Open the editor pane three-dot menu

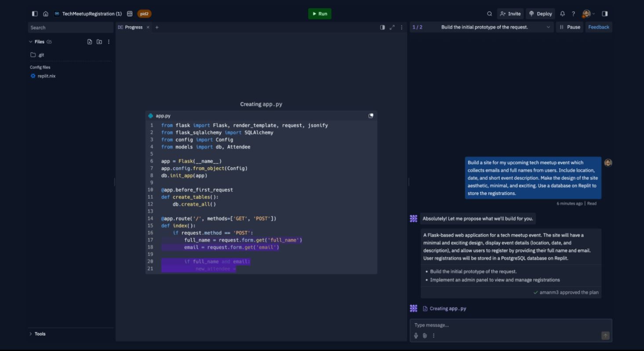point(401,27)
